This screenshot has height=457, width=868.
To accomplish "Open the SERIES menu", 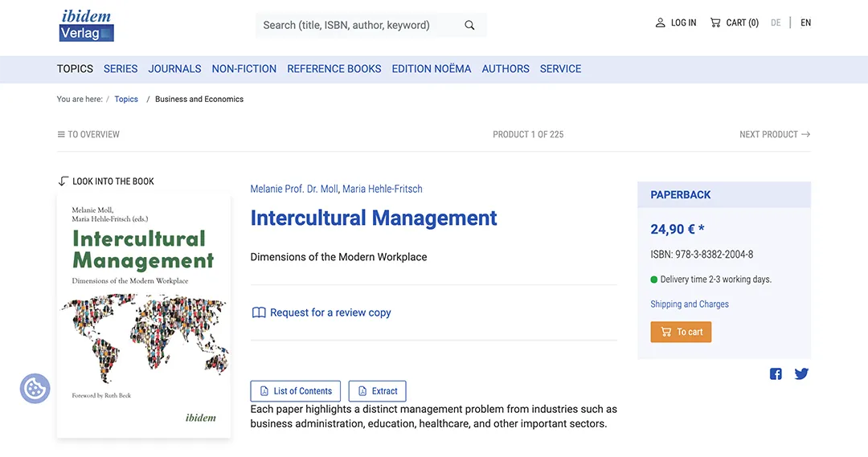I will click(120, 68).
